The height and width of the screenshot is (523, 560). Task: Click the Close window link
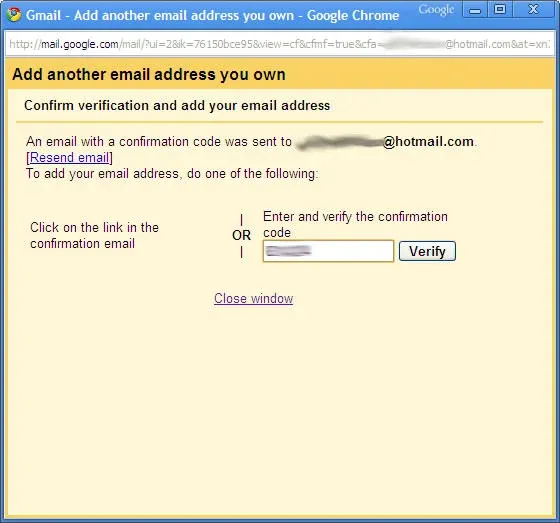point(254,298)
